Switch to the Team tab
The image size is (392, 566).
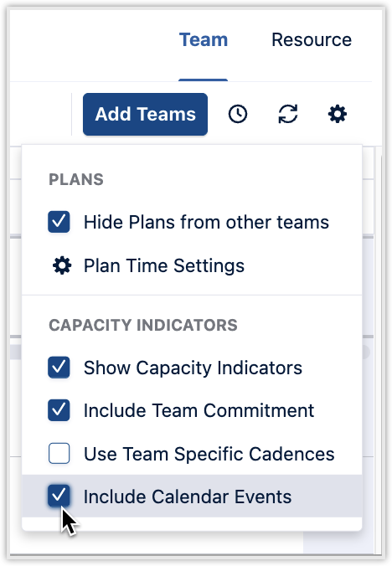click(x=204, y=39)
